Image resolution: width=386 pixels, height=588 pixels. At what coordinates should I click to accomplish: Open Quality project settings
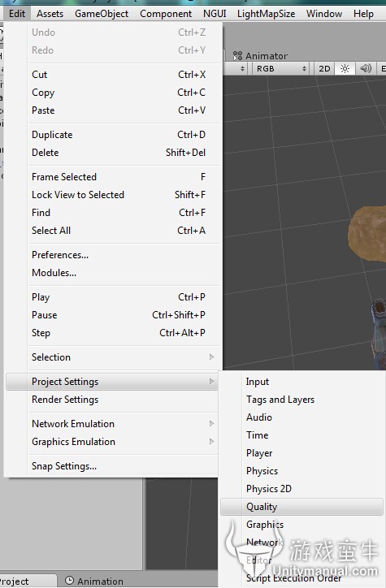[x=302, y=507]
